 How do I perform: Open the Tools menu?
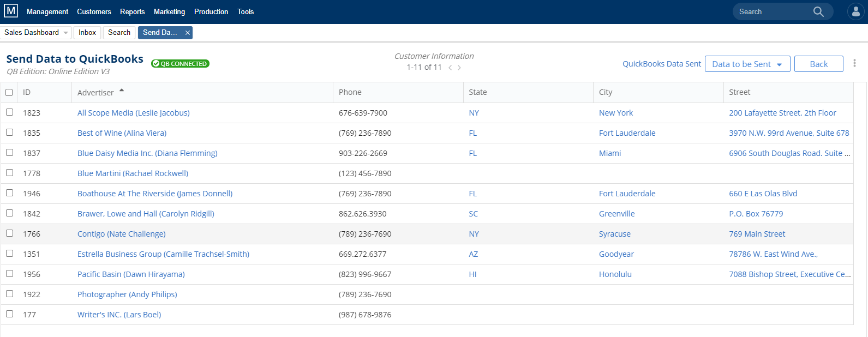coord(246,11)
